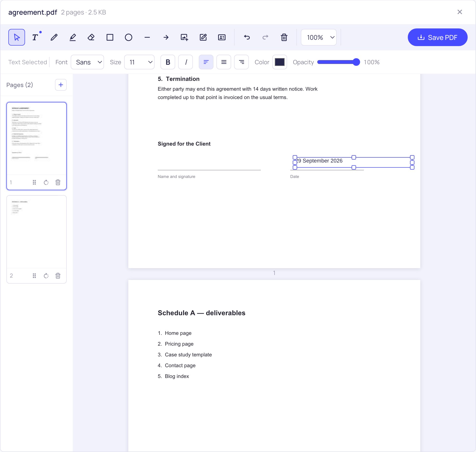Image resolution: width=476 pixels, height=452 pixels.
Task: Adjust the Opacity slider
Action: click(339, 62)
